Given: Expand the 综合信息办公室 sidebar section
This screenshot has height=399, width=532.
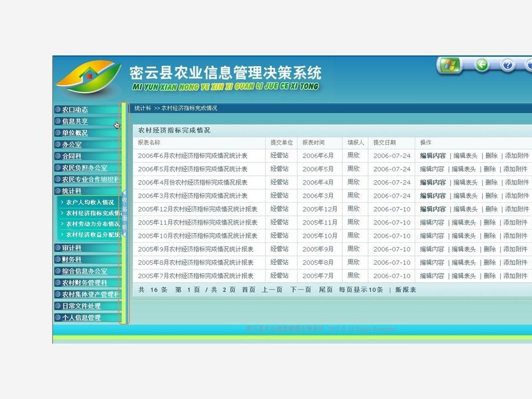Looking at the screenshot, I should (x=84, y=271).
